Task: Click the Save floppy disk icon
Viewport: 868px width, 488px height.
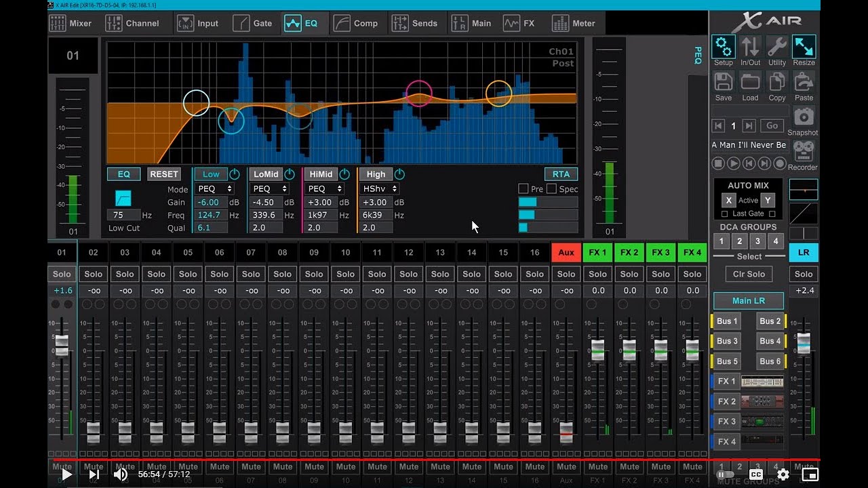Action: tap(723, 82)
